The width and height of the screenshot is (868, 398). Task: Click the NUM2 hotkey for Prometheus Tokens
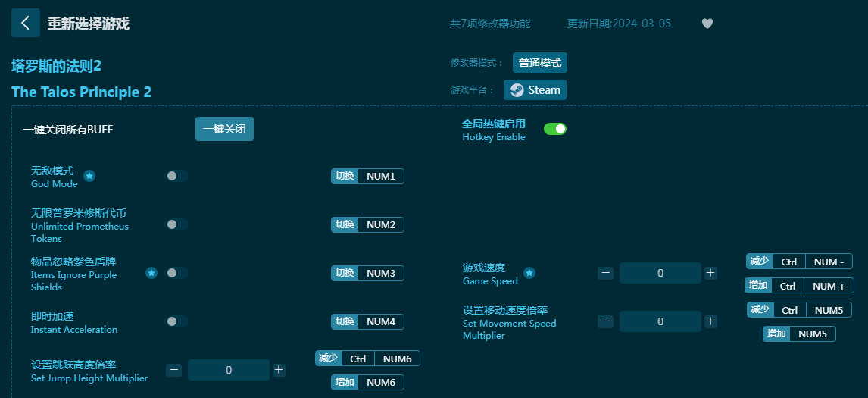(381, 224)
